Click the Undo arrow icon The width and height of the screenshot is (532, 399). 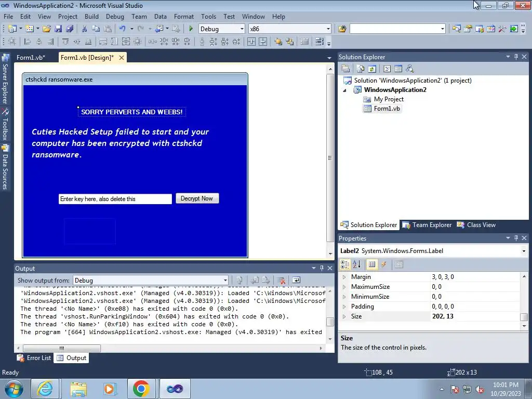(122, 29)
